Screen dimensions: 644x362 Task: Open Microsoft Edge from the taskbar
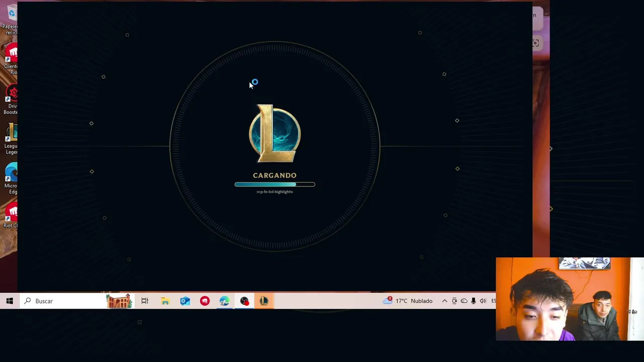[224, 301]
